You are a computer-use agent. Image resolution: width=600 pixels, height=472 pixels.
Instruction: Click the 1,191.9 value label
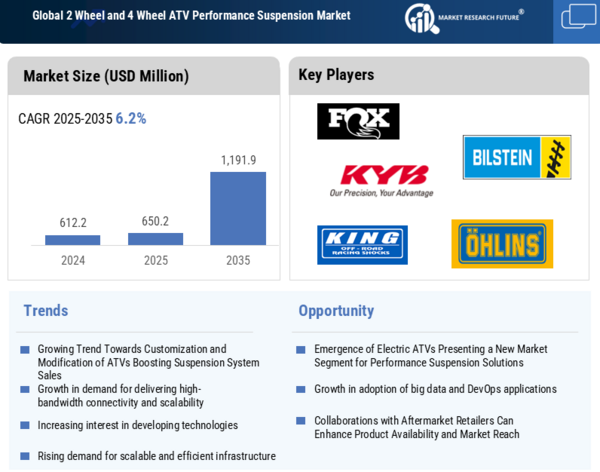[238, 160]
